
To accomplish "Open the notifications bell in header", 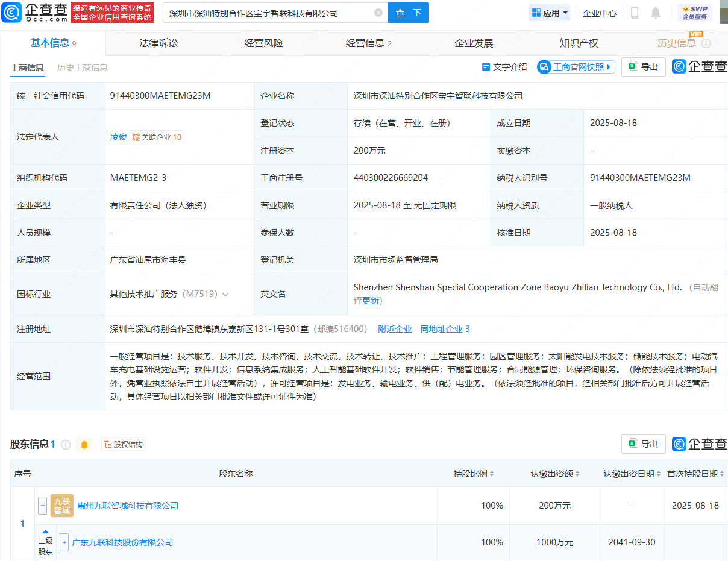I will (x=656, y=13).
